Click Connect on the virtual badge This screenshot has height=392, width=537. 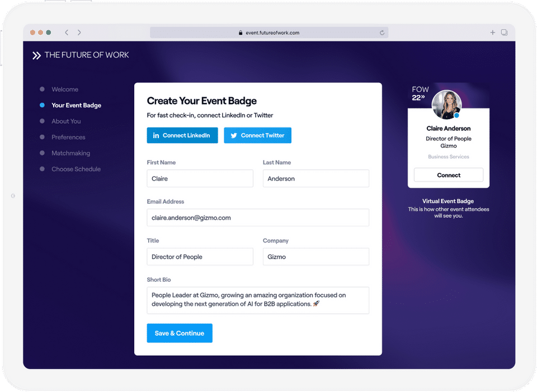449,175
